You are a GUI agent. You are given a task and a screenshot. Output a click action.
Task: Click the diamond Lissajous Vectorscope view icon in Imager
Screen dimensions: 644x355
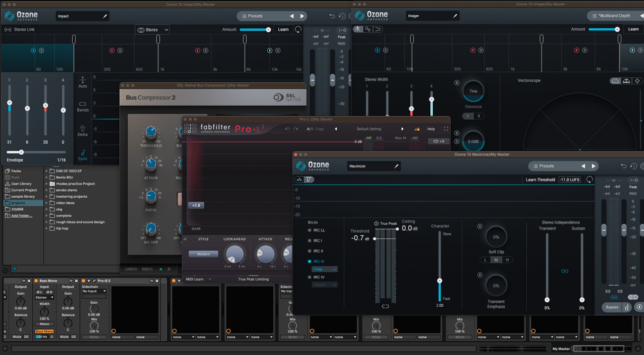[x=637, y=81]
